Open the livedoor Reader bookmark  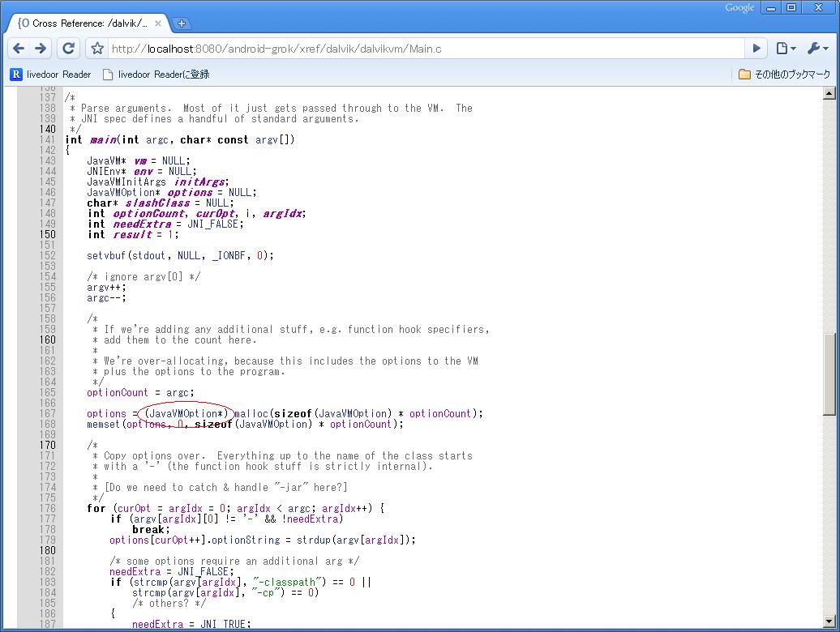(x=51, y=75)
